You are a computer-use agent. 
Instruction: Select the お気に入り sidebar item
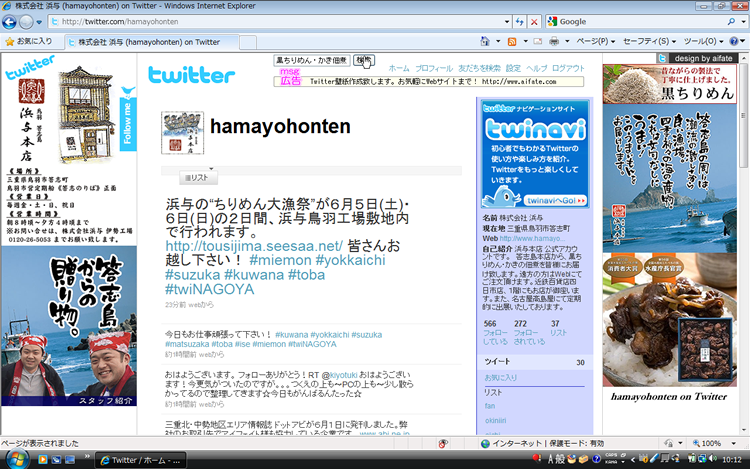pos(501,378)
